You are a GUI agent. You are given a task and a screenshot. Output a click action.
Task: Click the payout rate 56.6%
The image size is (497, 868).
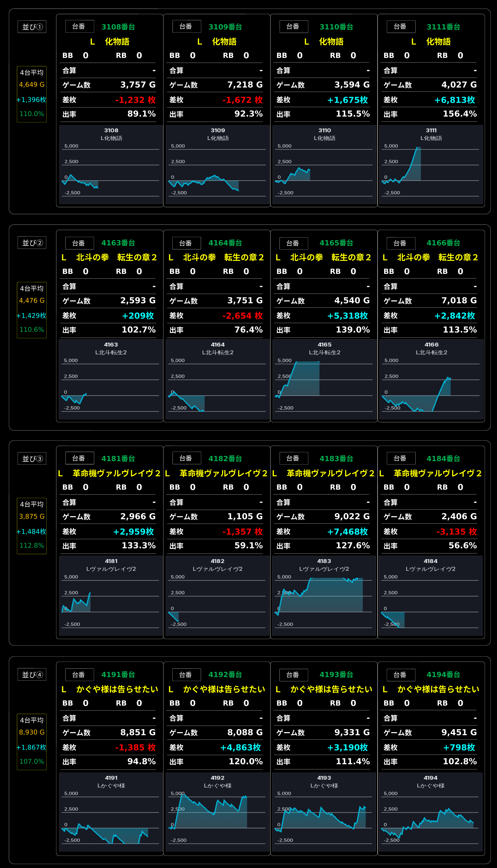[x=462, y=545]
